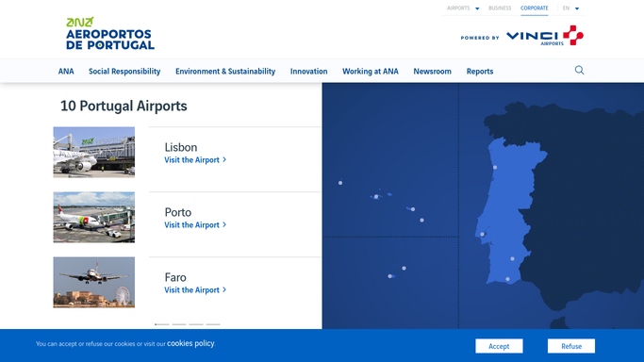Accept the cookies
Image resolution: width=644 pixels, height=362 pixels.
[x=499, y=346]
